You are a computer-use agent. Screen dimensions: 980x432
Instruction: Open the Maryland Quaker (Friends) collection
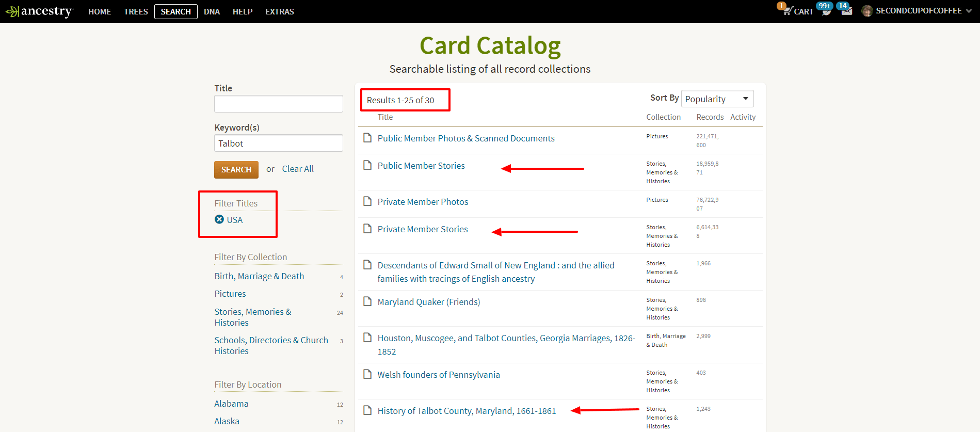click(x=429, y=302)
